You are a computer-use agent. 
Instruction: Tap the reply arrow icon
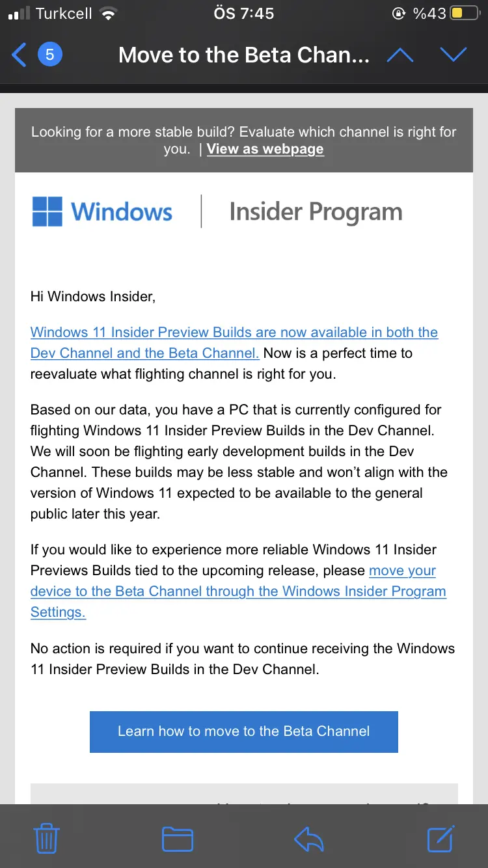click(309, 839)
